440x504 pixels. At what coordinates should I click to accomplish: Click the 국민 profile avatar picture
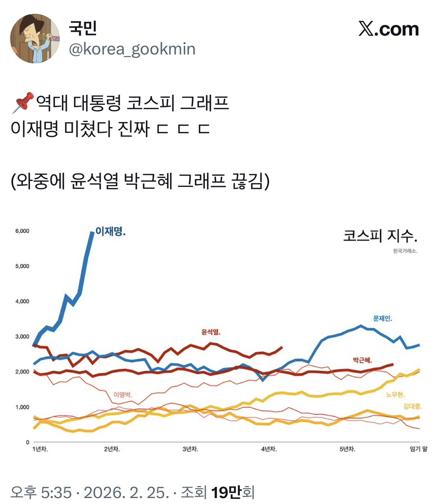click(35, 38)
